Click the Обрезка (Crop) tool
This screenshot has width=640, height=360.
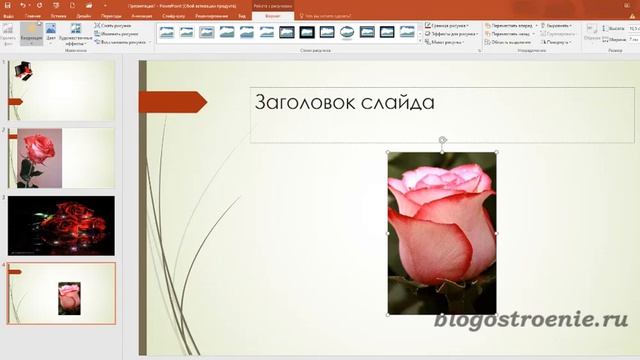[x=591, y=33]
